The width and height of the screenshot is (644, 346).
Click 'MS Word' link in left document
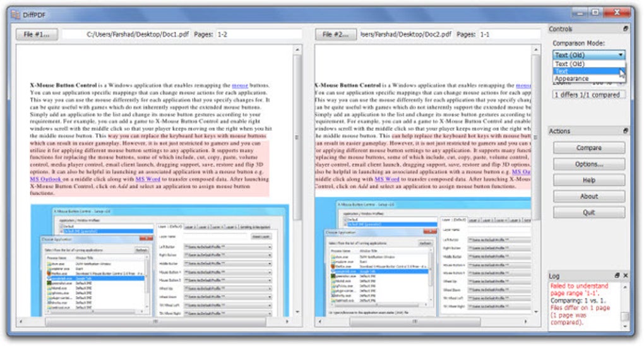pyautogui.click(x=148, y=179)
